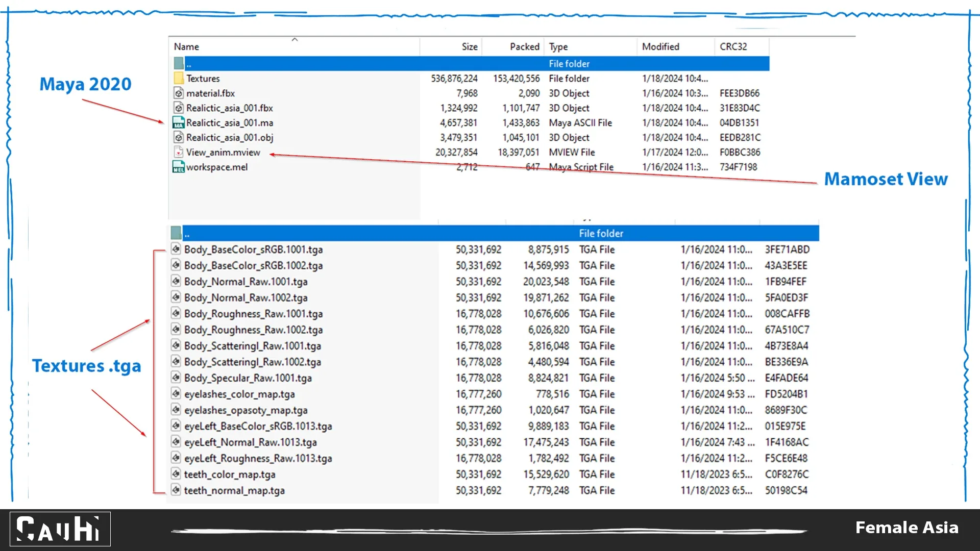This screenshot has height=551, width=980.
Task: Select the Body_Roughness_Raw.1001.tga file name
Action: [254, 314]
